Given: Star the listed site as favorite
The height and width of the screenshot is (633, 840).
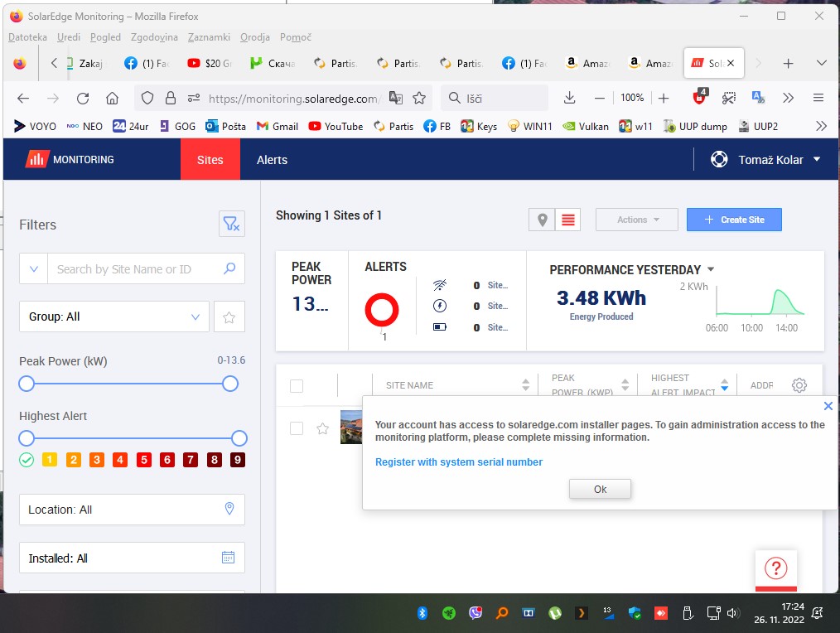Looking at the screenshot, I should pos(322,428).
